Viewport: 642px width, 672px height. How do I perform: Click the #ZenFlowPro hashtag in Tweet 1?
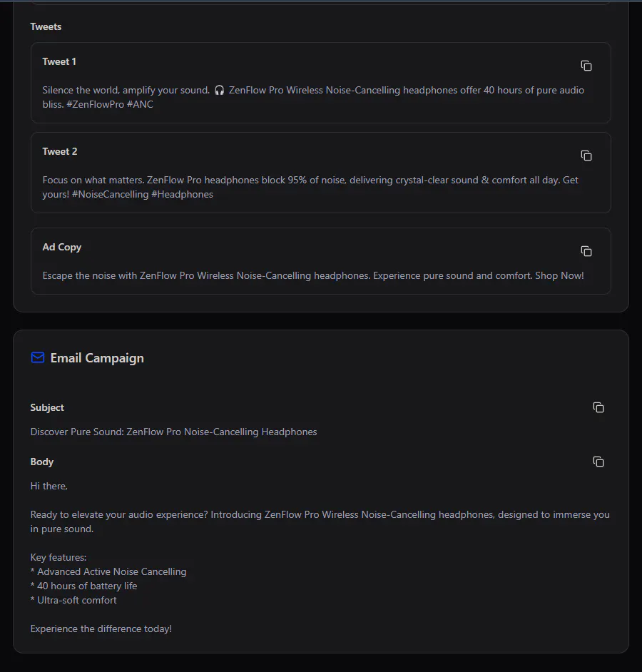tap(95, 104)
